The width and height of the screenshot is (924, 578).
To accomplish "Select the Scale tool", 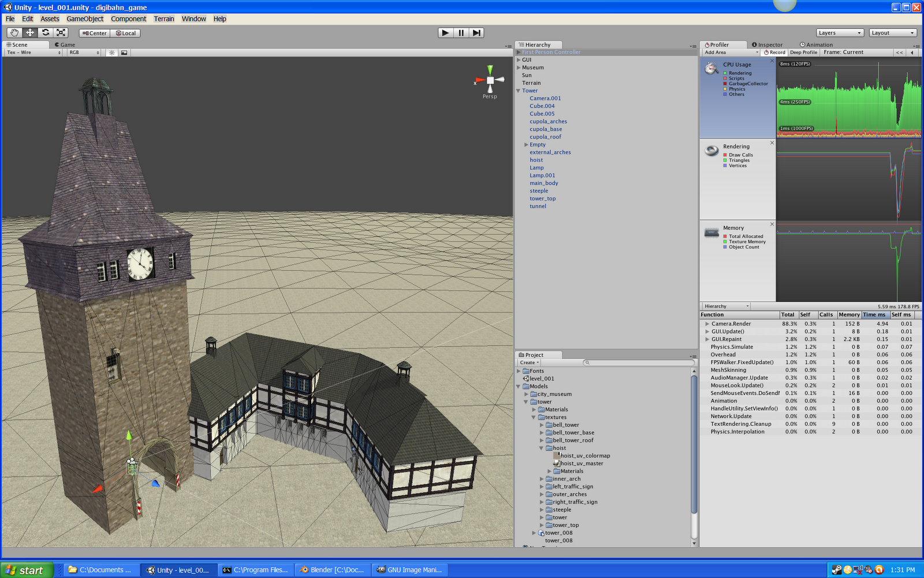I will click(x=61, y=33).
